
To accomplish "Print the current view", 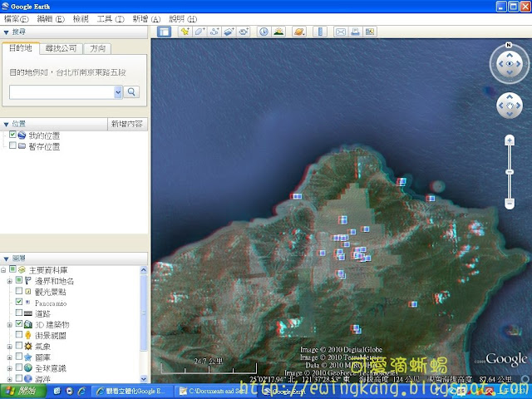I will [x=355, y=32].
